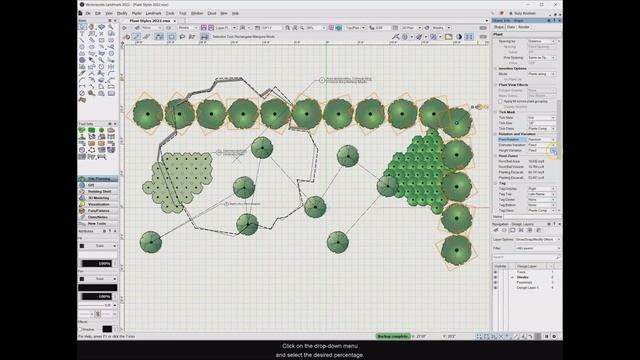The height and width of the screenshot is (360, 640).
Task: Open the Filter dropdown in Navigation palette
Action: [x=538, y=248]
